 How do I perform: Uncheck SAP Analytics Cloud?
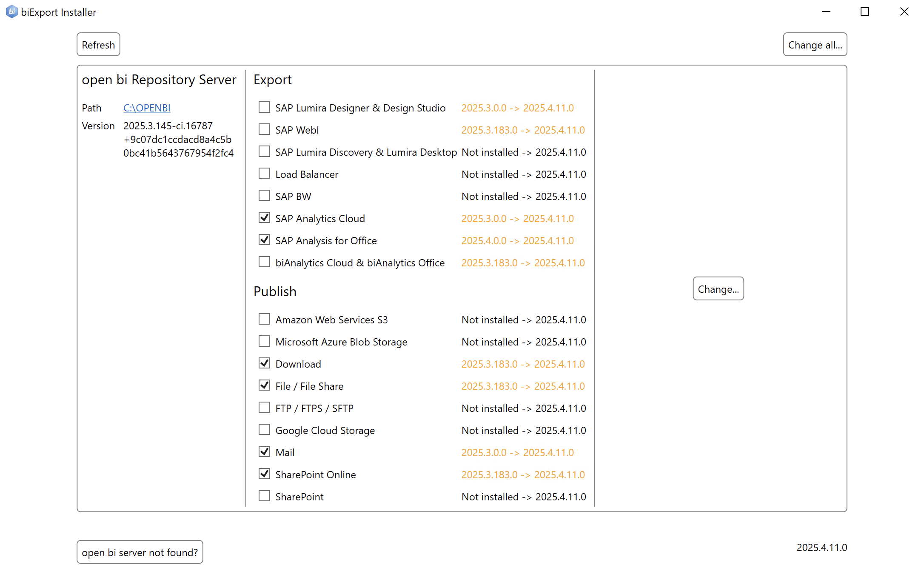pos(264,218)
